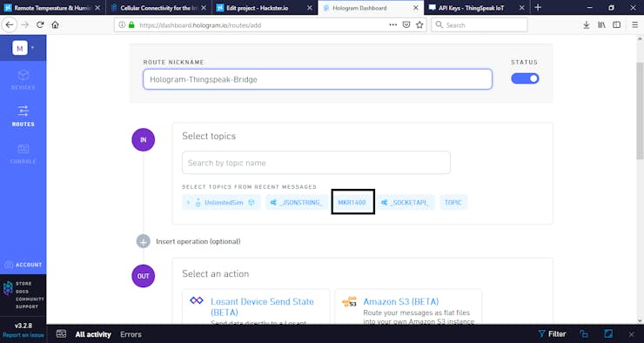Image resolution: width=644 pixels, height=343 pixels.
Task: Toggle the route Status switch
Action: [525, 78]
